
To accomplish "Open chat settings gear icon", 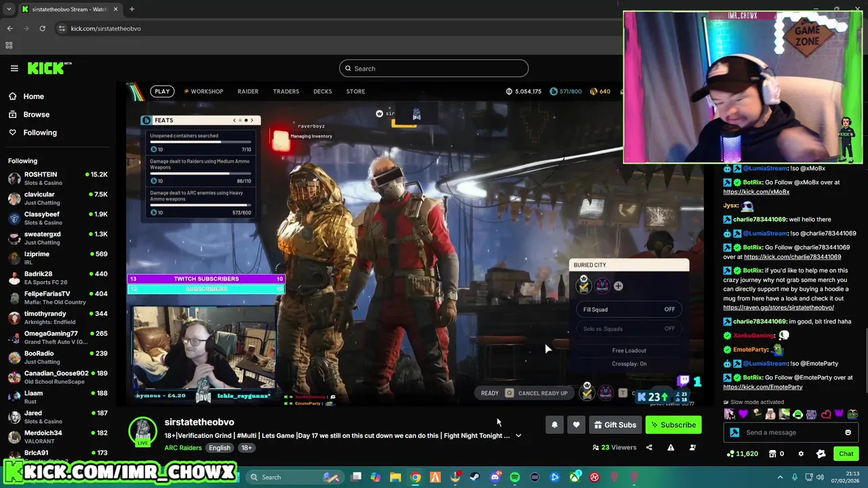I will [801, 454].
